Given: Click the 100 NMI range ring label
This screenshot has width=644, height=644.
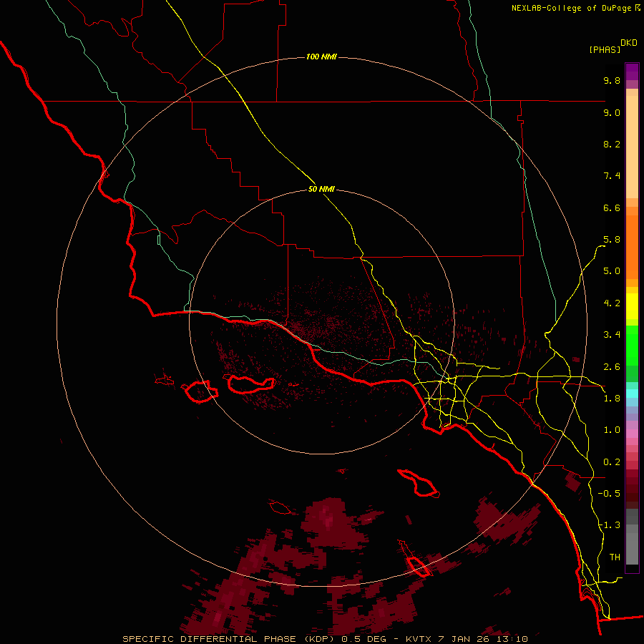Looking at the screenshot, I should pyautogui.click(x=321, y=57).
